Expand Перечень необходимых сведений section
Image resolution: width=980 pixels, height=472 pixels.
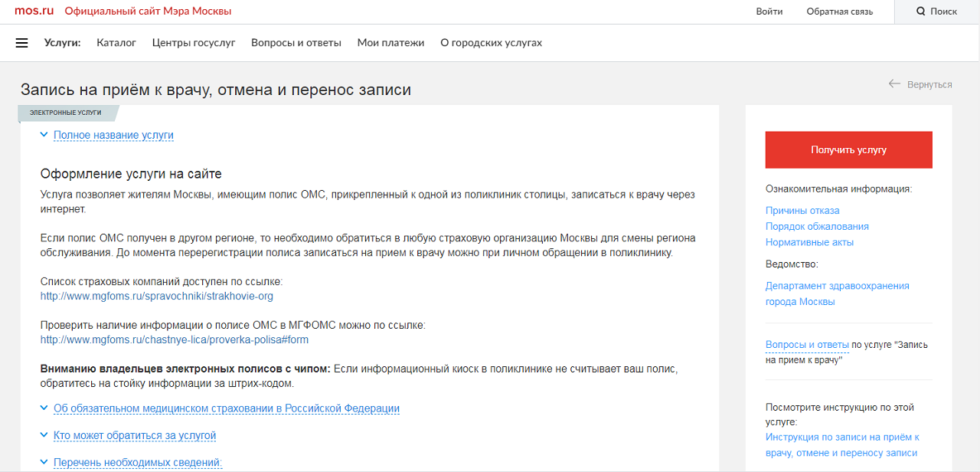coord(138,462)
